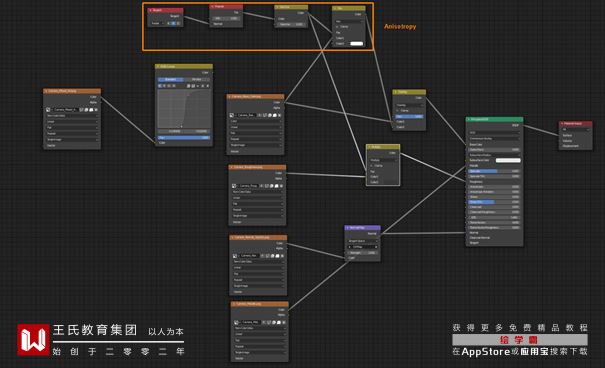
Task: Unlink image on bottommost image texture node
Action: pyautogui.click(x=284, y=322)
